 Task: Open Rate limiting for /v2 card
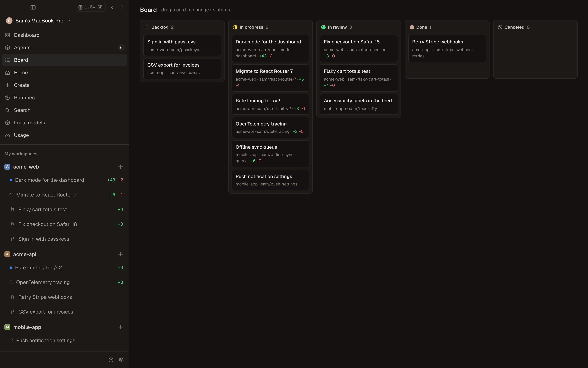[270, 104]
